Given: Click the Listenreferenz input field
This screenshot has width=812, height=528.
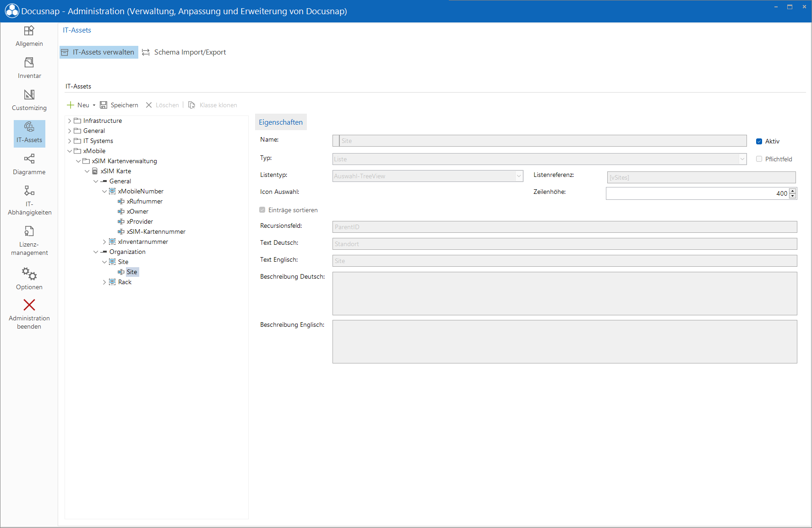Looking at the screenshot, I should (x=701, y=177).
